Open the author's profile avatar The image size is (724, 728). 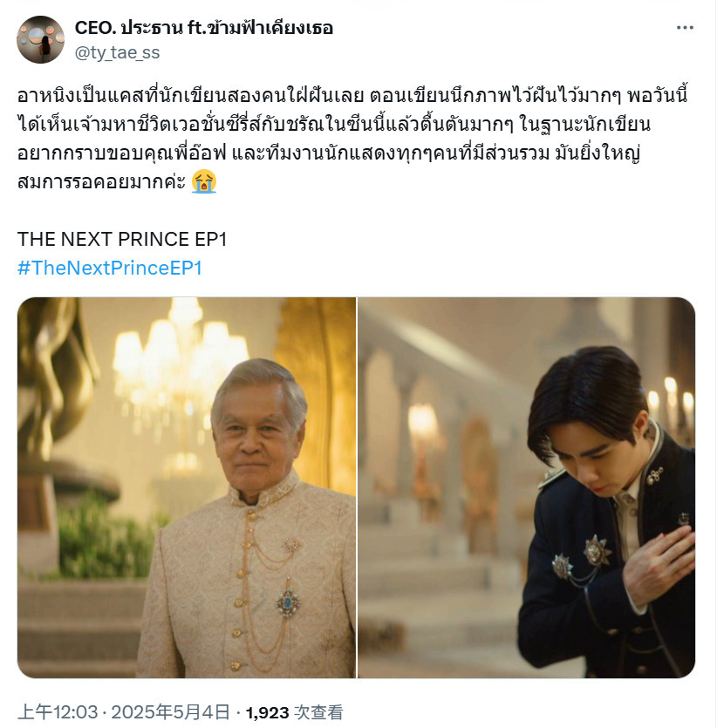pos(40,39)
